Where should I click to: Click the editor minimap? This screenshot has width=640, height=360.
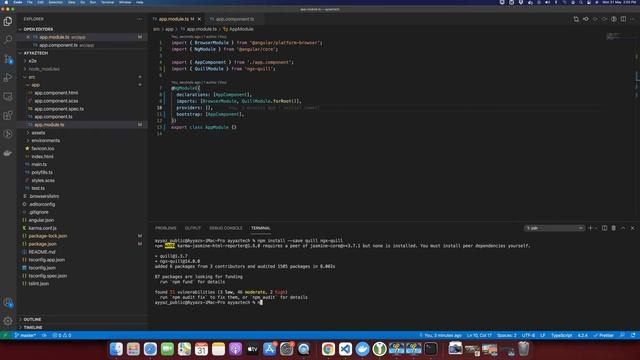tap(620, 37)
